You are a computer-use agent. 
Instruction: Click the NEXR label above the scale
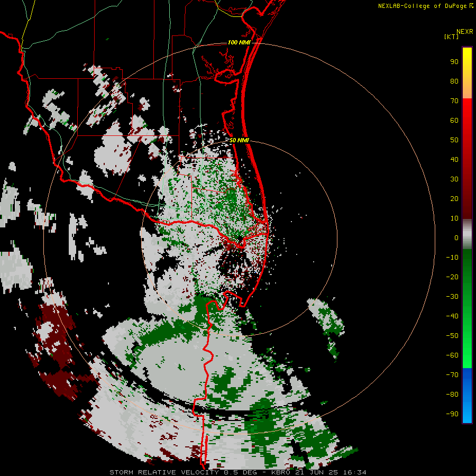pos(464,32)
